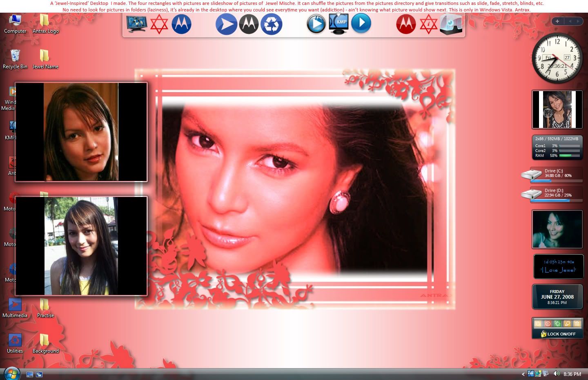Screen dimensions: 588x380
Task: Click the CPU and RAM meter gadget
Action: (x=557, y=147)
